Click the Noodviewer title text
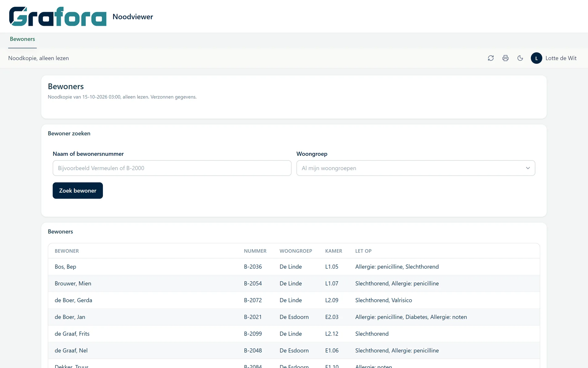 133,17
